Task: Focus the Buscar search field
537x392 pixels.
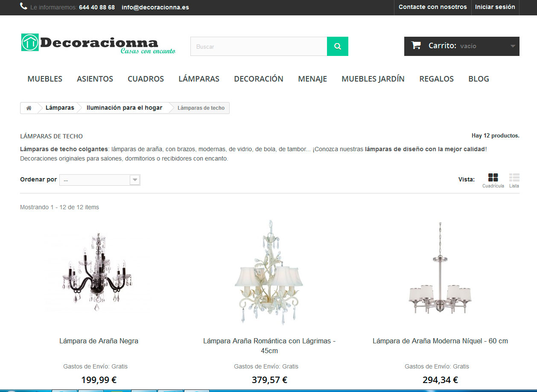Action: pos(259,47)
